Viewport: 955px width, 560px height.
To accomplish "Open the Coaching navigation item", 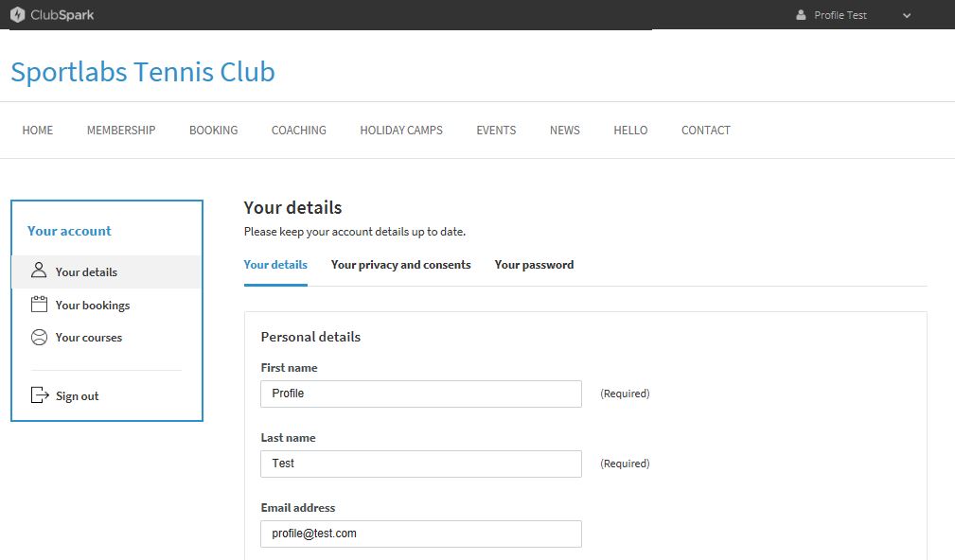I will (298, 131).
